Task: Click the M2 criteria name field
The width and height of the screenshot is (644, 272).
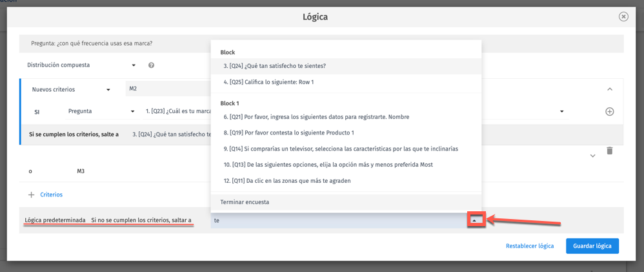Action: (x=168, y=89)
